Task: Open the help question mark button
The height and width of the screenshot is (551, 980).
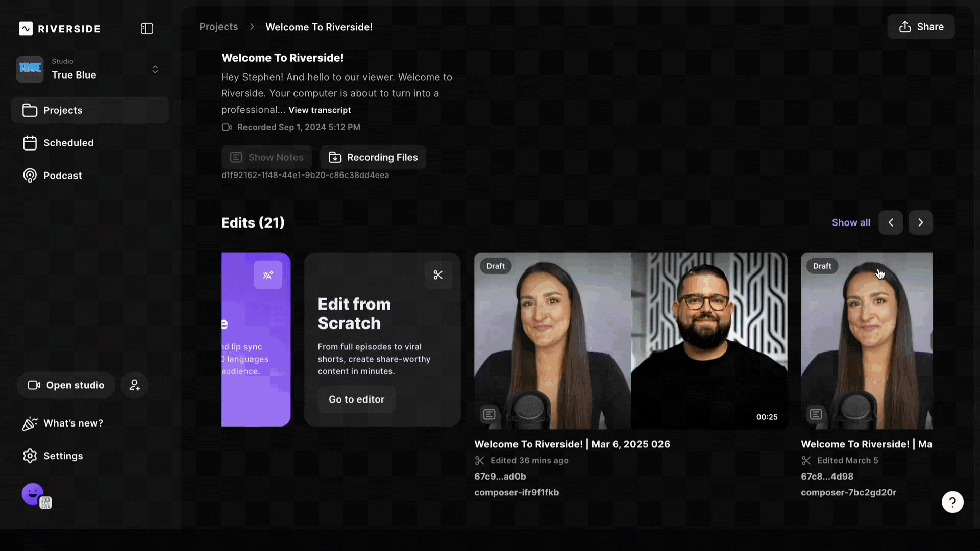Action: pyautogui.click(x=952, y=503)
